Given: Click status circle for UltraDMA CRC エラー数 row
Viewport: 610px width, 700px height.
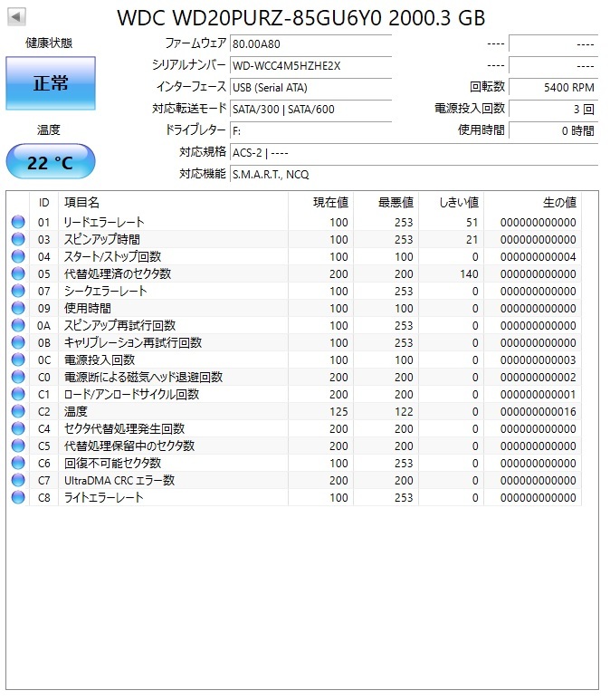Looking at the screenshot, I should coord(18,480).
